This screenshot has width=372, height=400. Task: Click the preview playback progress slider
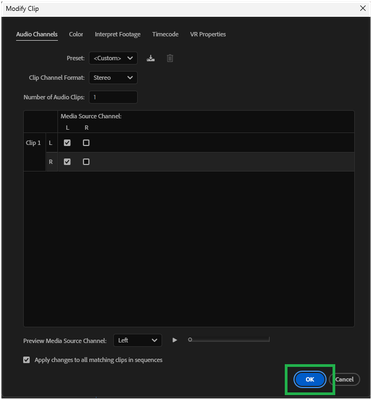click(x=229, y=340)
